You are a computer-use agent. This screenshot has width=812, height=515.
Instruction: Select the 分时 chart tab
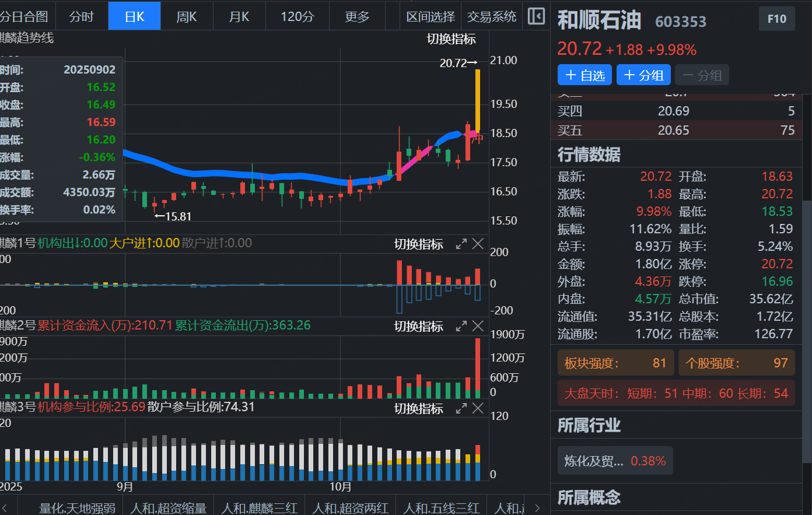tap(81, 17)
